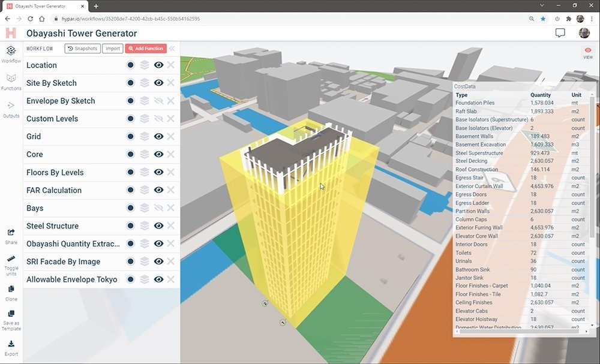The image size is (600, 364).
Task: Show the hidden Envelope By Sketch
Action: click(x=158, y=101)
